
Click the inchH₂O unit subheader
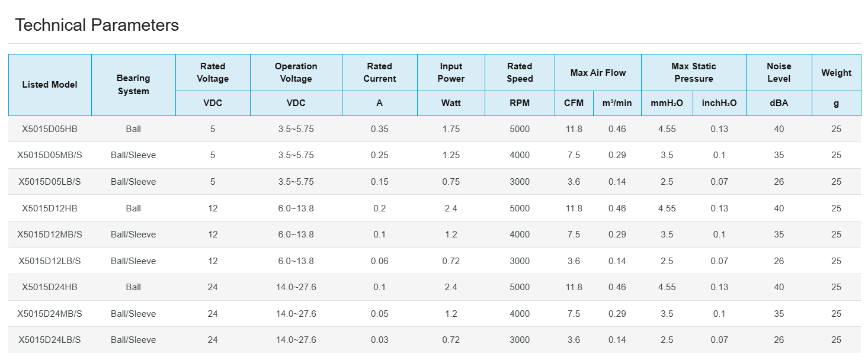coord(719,103)
